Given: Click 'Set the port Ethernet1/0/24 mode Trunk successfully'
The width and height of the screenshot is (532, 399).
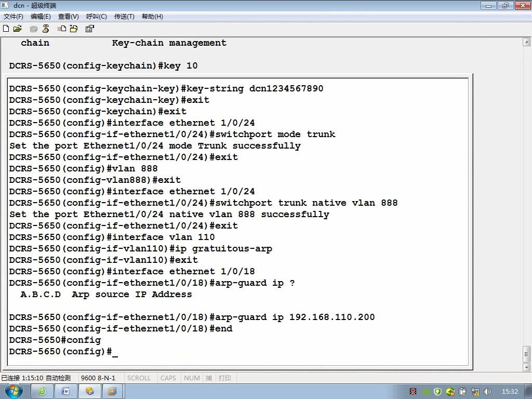Looking at the screenshot, I should pyautogui.click(x=155, y=146).
